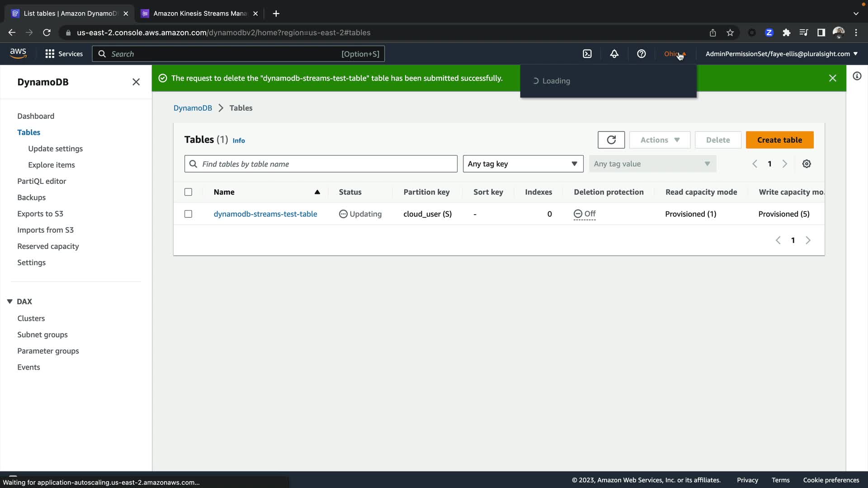Open table preferences gear icon
This screenshot has height=488, width=868.
[x=807, y=164]
